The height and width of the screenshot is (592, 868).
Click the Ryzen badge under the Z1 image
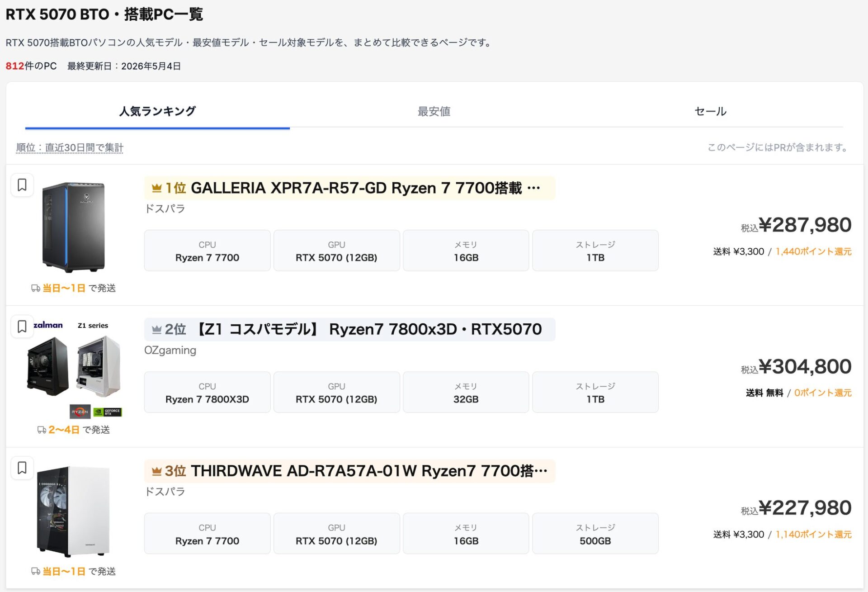click(x=80, y=412)
